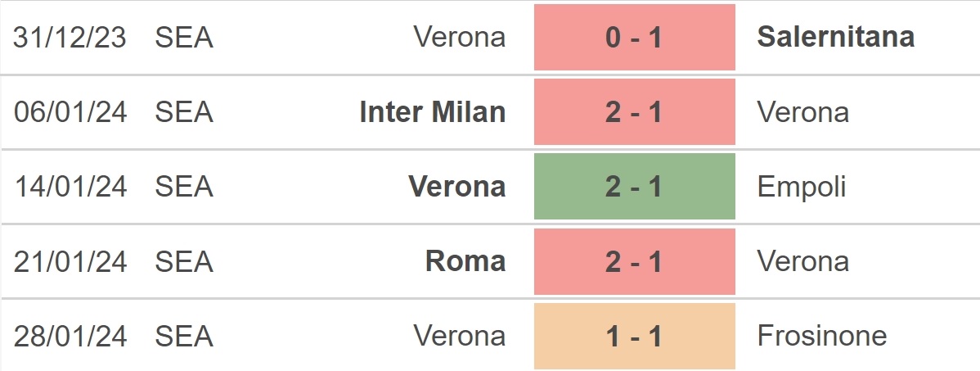Click Verona away team against Roma

pos(803,261)
